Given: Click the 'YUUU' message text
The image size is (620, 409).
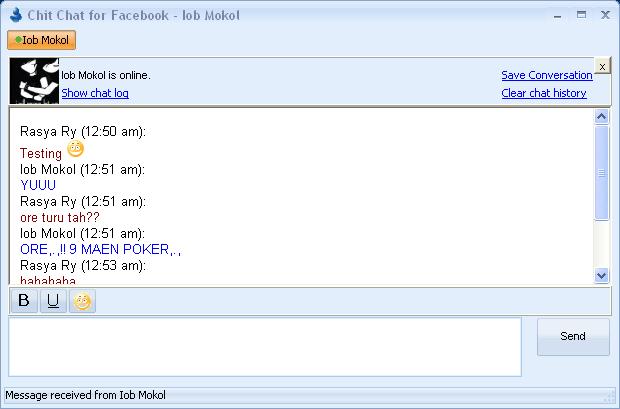Looking at the screenshot, I should point(38,185).
